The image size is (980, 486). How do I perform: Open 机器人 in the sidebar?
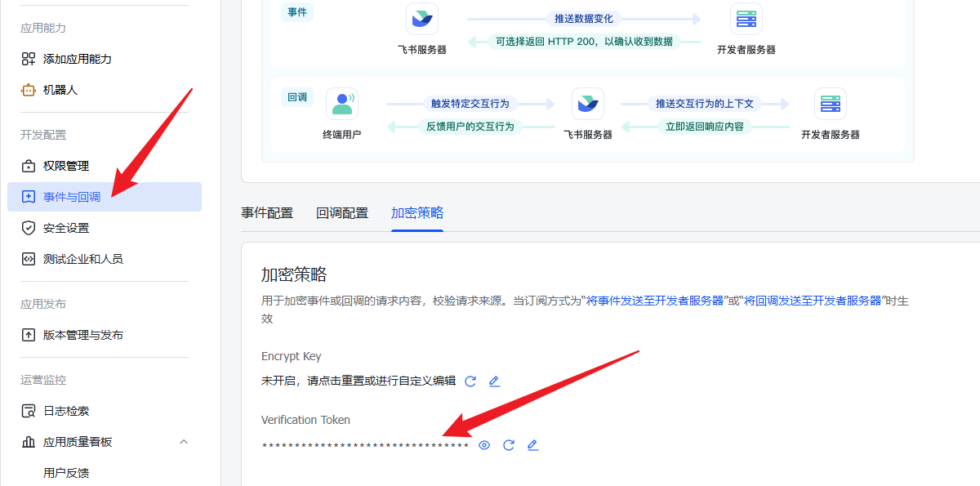pyautogui.click(x=60, y=90)
